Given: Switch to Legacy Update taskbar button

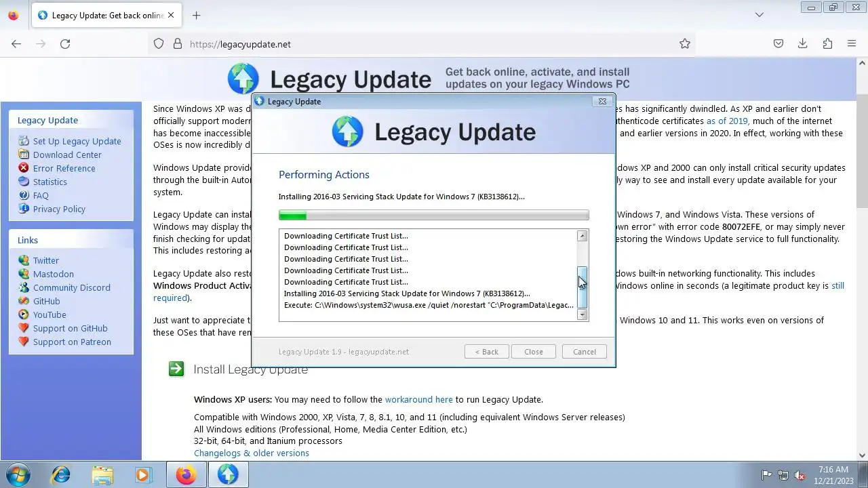Looking at the screenshot, I should (x=228, y=474).
